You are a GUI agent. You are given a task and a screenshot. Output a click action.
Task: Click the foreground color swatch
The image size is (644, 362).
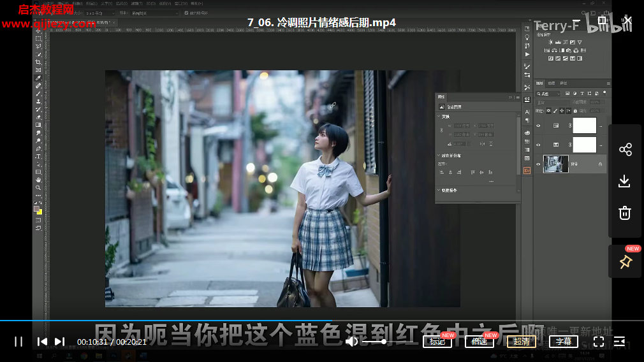pyautogui.click(x=36, y=209)
